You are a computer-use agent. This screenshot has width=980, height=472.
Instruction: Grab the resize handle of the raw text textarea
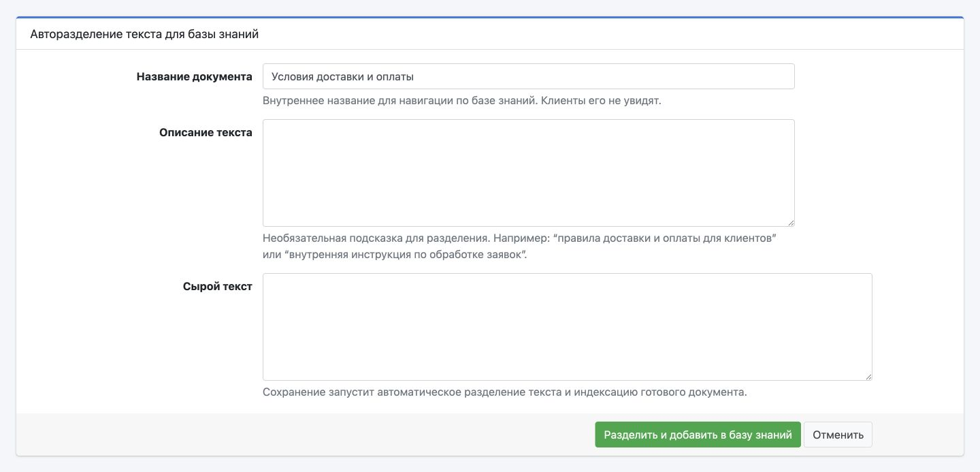[x=868, y=377]
